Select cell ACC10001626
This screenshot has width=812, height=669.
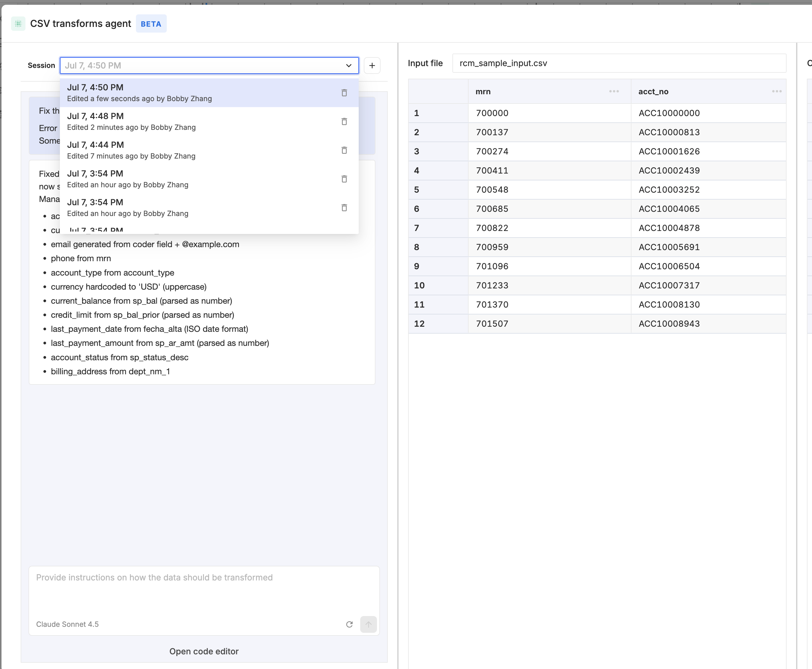708,151
